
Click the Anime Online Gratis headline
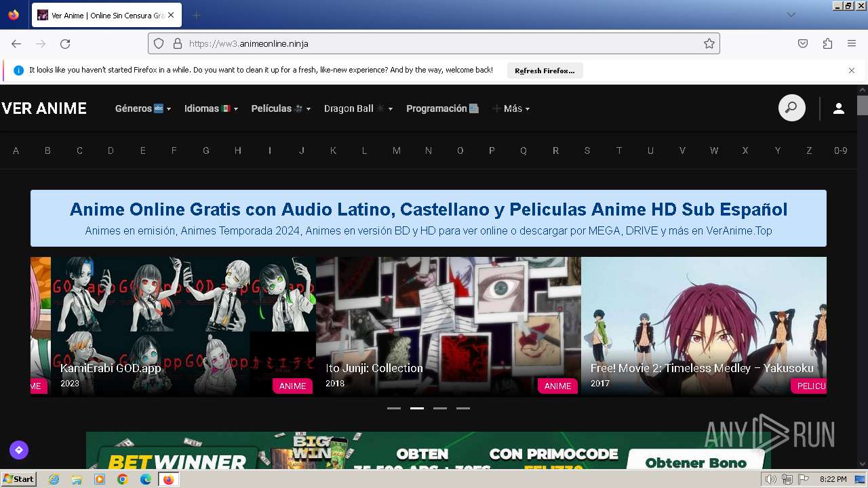click(429, 209)
